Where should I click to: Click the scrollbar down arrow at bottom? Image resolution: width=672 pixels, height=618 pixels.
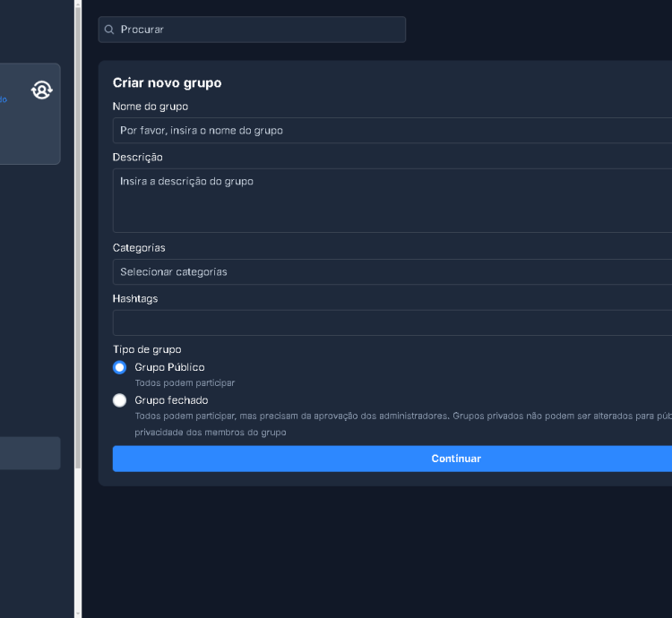point(78,613)
